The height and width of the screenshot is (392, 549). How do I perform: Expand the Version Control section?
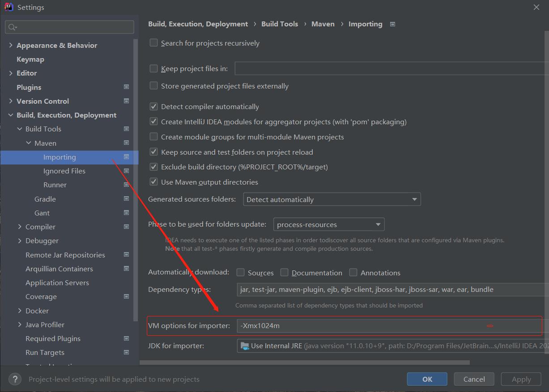pyautogui.click(x=11, y=101)
